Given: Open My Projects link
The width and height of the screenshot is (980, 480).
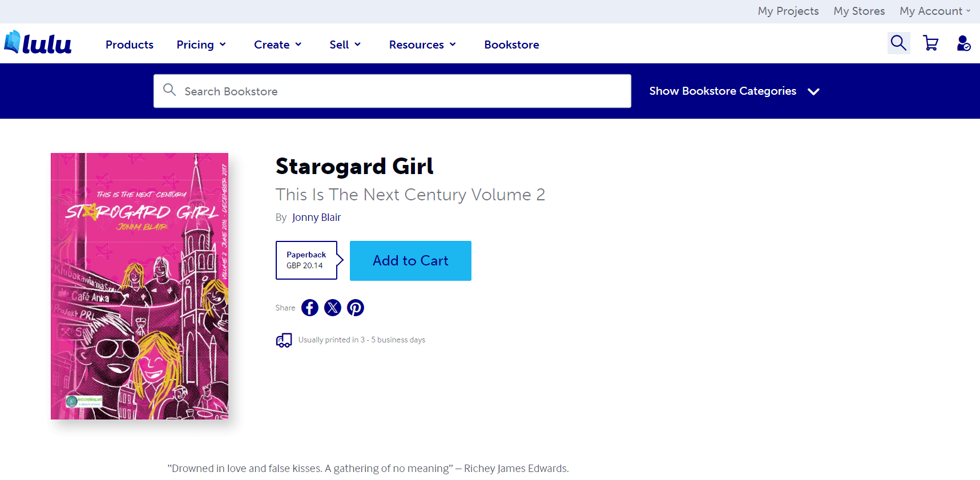Looking at the screenshot, I should tap(788, 11).
